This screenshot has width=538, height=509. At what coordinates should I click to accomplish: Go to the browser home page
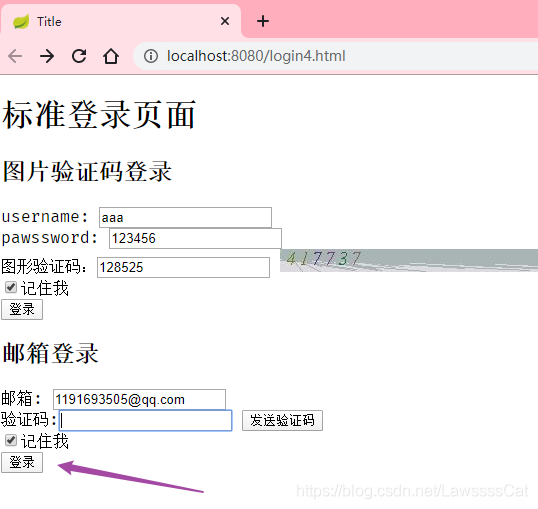111,56
